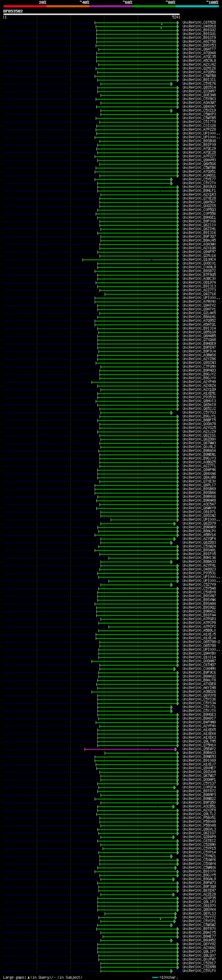This screenshot has width=222, height=980.
Task: Click the UniRef100_Q42716 label
Action: point(199,294)
